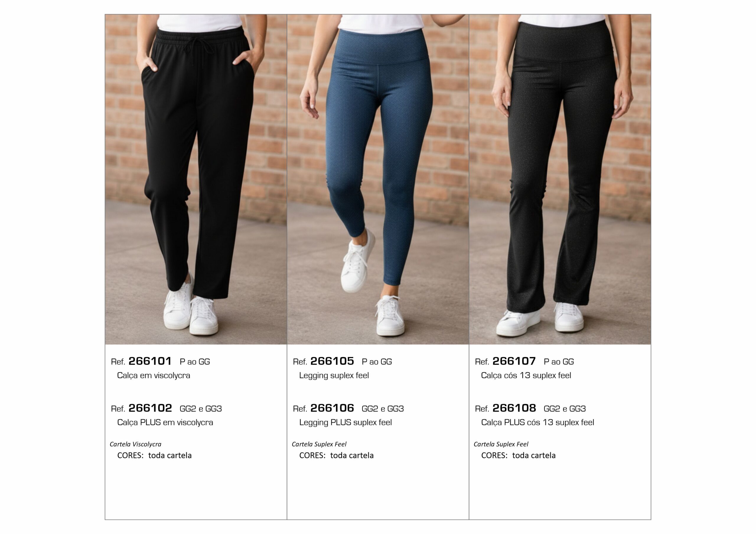
Task: Click the 'Legging PLUS suplex feel' text
Action: click(346, 422)
